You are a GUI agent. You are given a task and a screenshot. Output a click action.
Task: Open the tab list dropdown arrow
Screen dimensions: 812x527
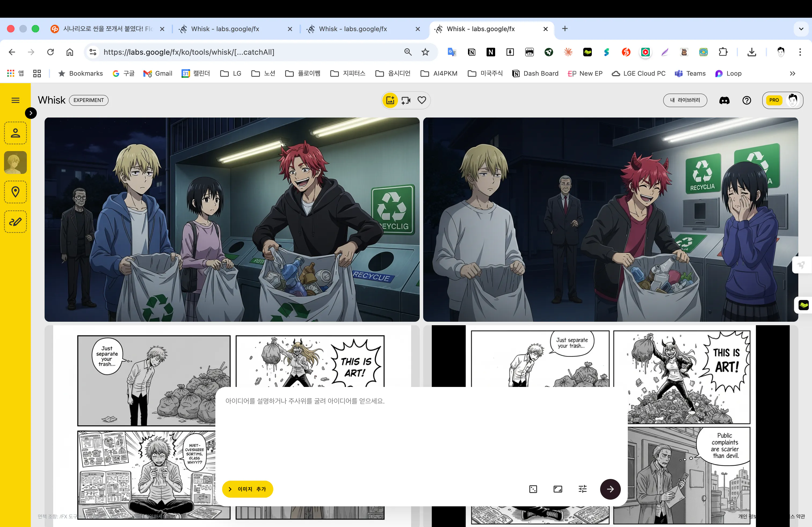click(801, 29)
